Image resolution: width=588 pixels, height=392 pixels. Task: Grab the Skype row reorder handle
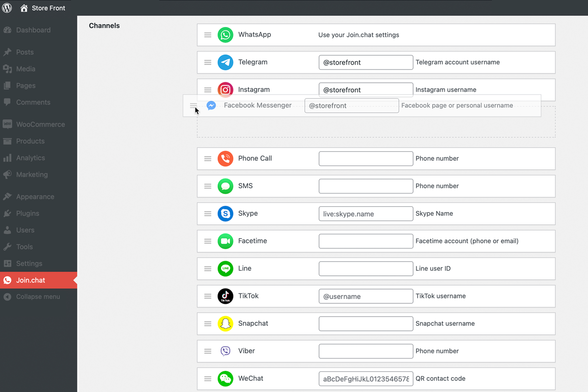pos(208,213)
